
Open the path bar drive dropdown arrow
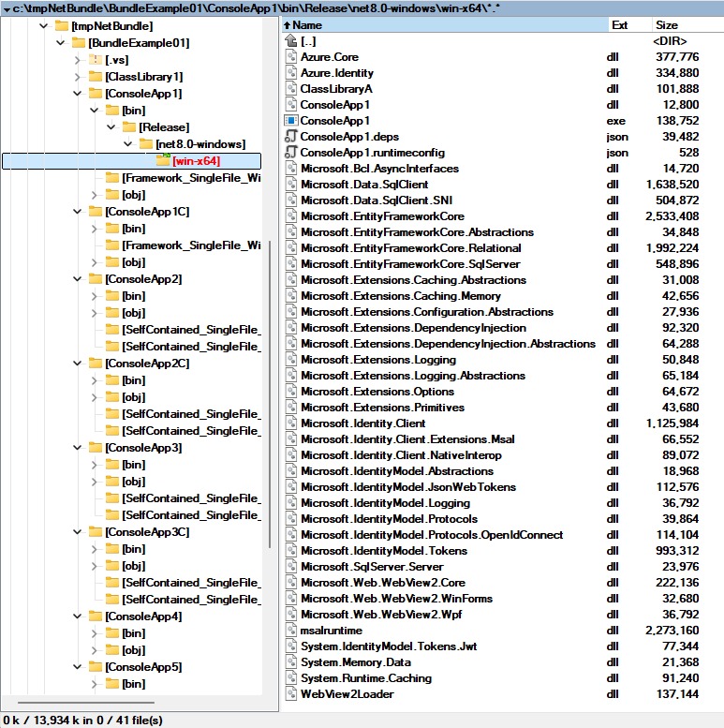pyautogui.click(x=7, y=8)
